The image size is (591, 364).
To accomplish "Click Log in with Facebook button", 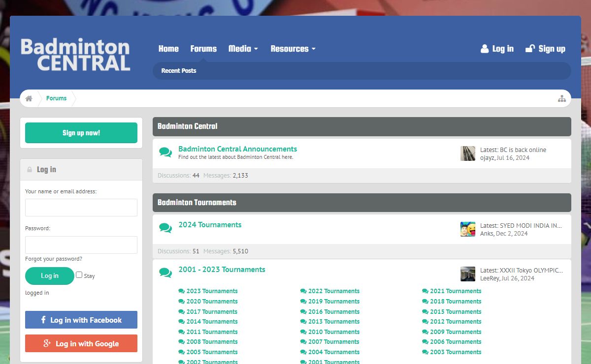I will coord(81,320).
